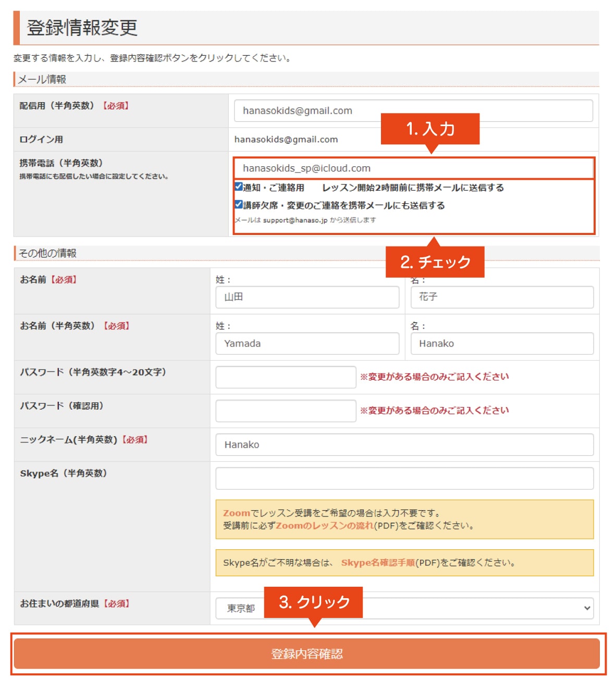616x680 pixels.
Task: Click the 登録内容確認 confirmation button
Action: (x=308, y=653)
